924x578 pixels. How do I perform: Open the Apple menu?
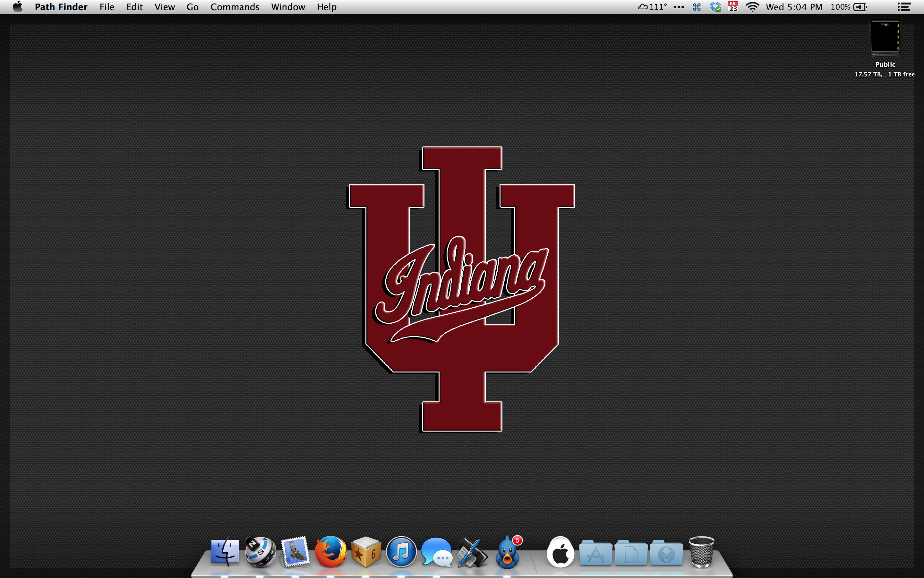[18, 6]
